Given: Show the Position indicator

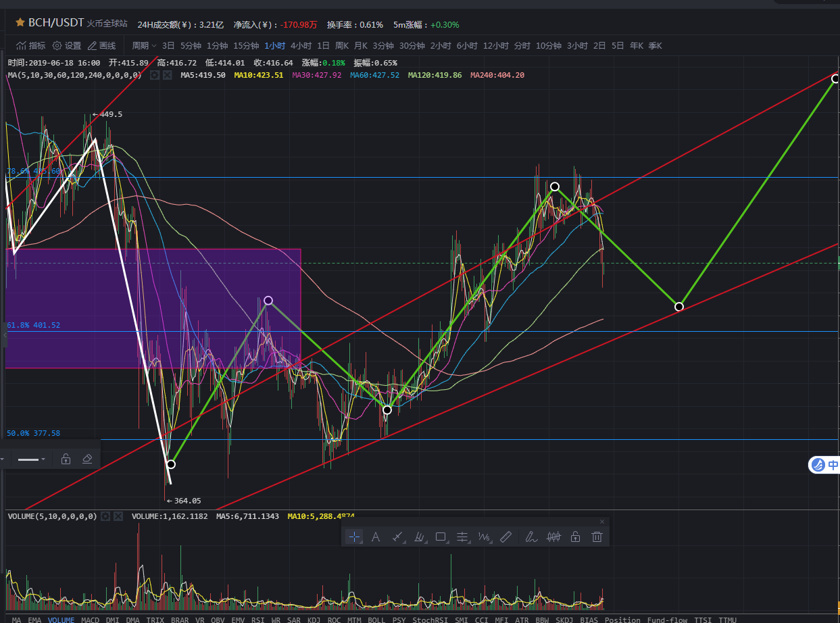Looking at the screenshot, I should [x=622, y=620].
